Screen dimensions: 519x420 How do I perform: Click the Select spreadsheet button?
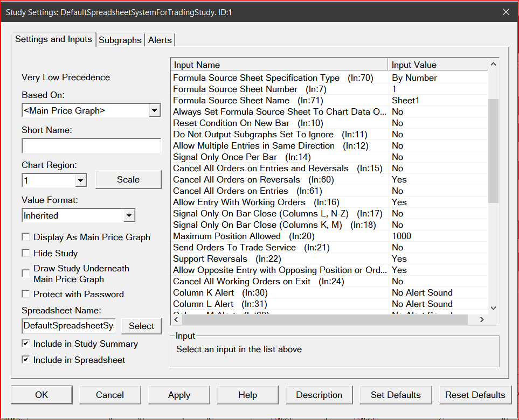click(x=141, y=326)
